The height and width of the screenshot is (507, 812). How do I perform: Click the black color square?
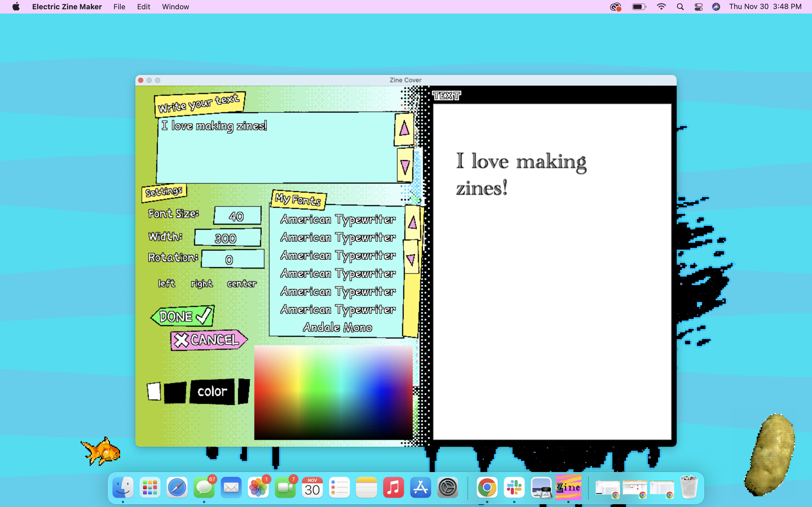pyautogui.click(x=175, y=392)
